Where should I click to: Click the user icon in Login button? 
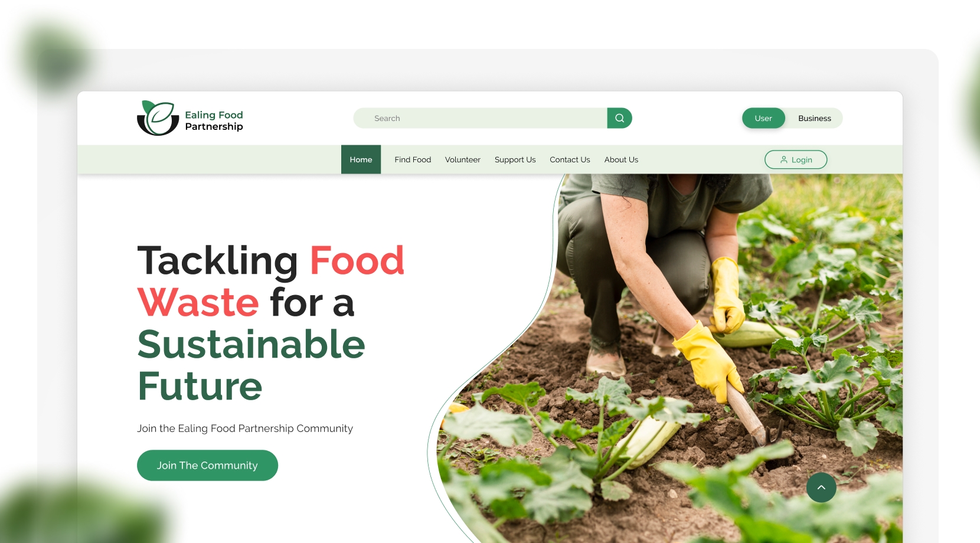(784, 159)
